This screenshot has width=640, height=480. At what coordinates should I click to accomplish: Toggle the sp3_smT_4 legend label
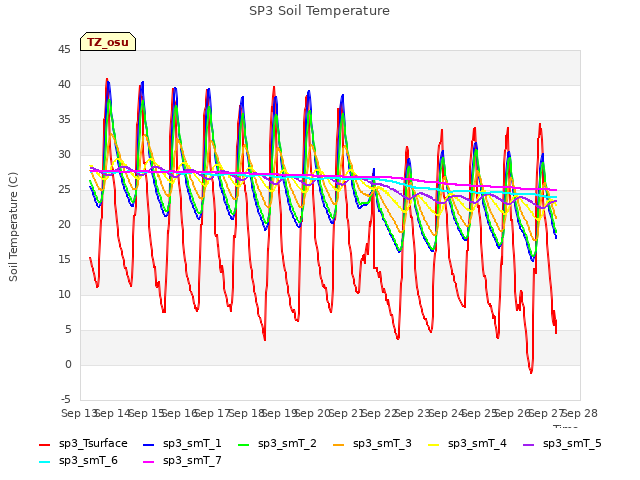click(x=477, y=444)
